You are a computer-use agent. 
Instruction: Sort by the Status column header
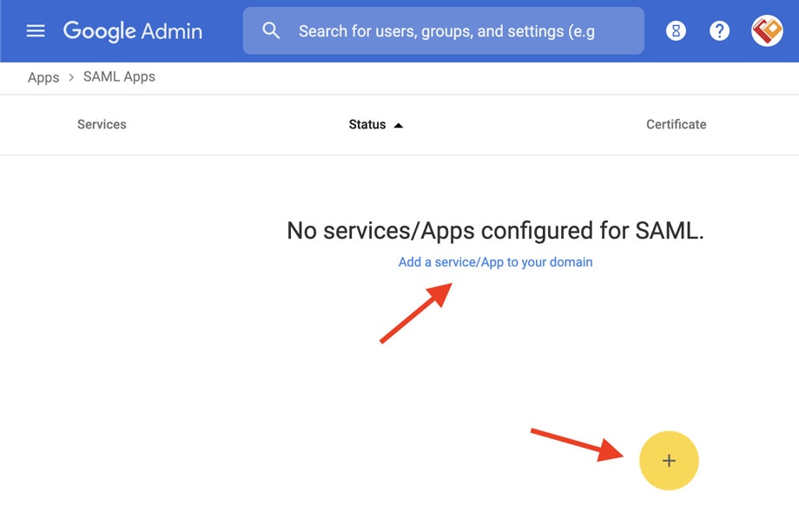(366, 125)
